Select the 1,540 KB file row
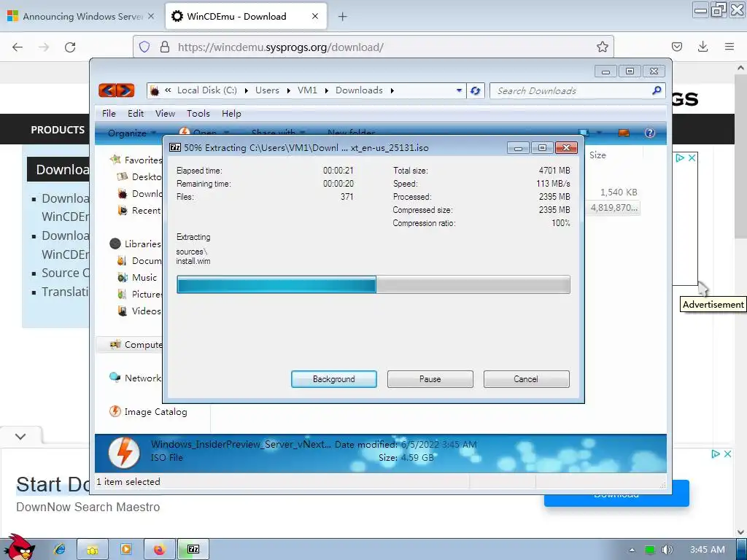 pos(619,192)
